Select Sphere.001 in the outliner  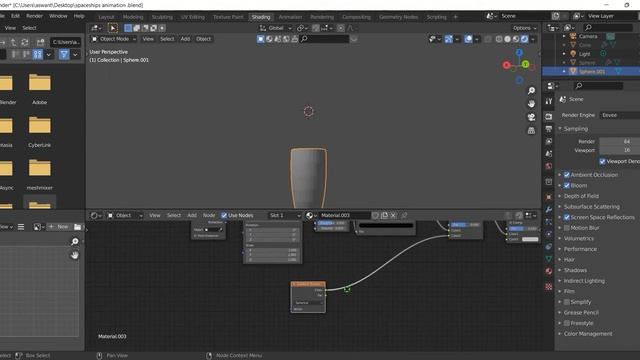tap(592, 71)
